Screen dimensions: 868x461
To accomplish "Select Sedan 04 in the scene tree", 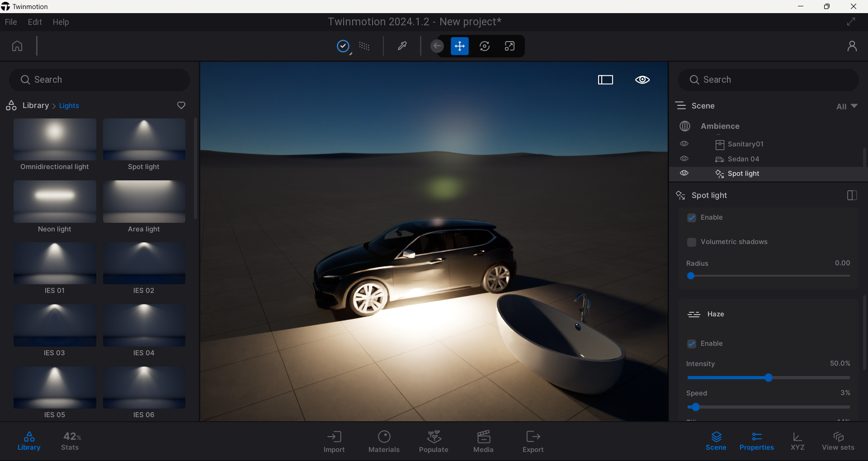I will [743, 159].
